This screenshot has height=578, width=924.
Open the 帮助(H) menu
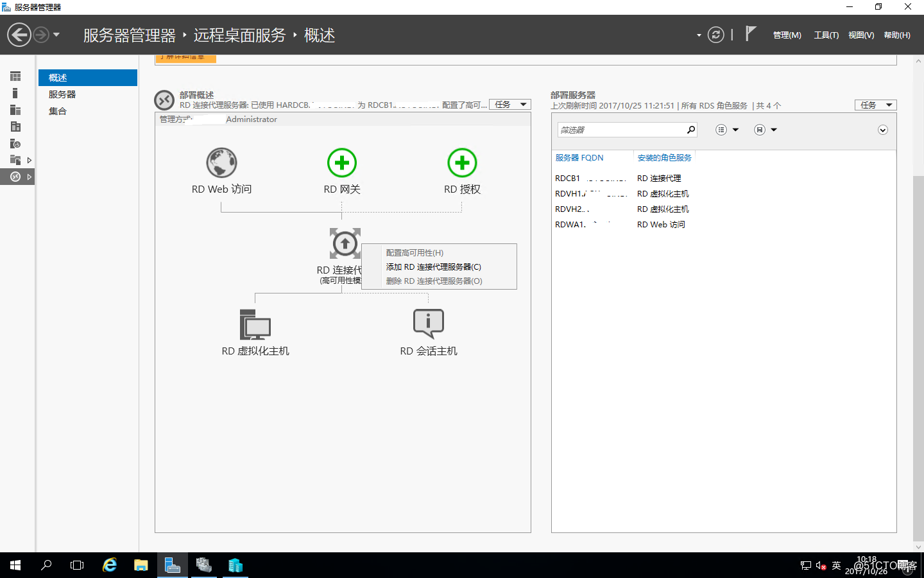pyautogui.click(x=897, y=35)
